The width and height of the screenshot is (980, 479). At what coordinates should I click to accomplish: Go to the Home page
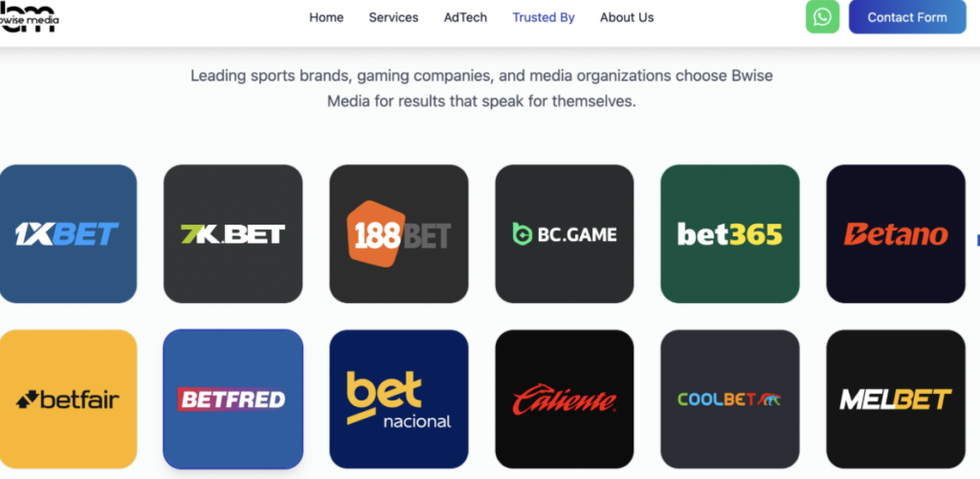pyautogui.click(x=326, y=17)
